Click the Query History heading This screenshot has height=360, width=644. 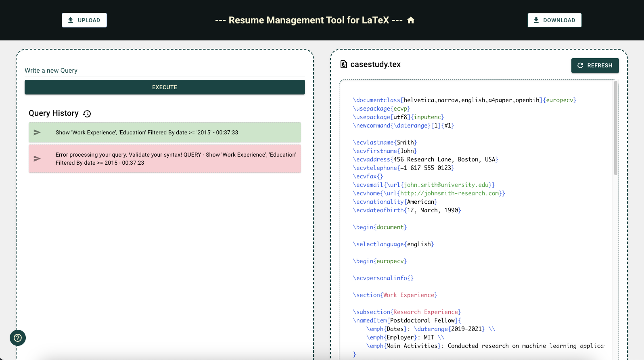[x=54, y=113]
